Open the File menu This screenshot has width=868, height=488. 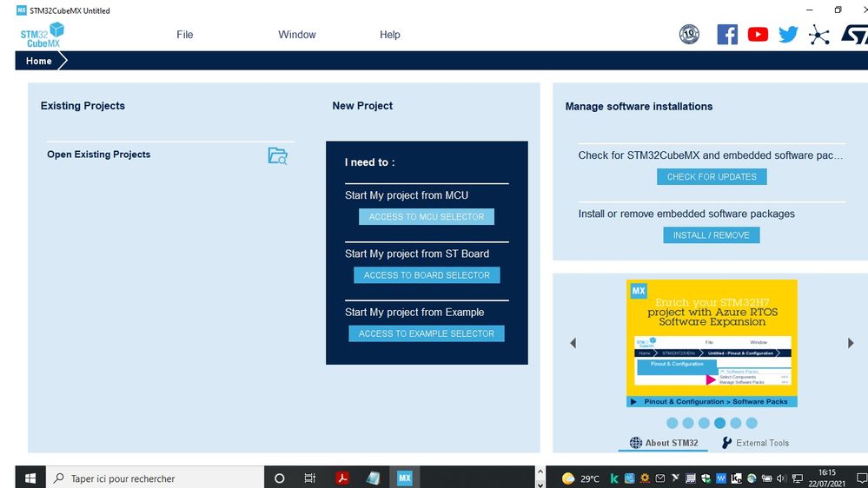coord(184,35)
